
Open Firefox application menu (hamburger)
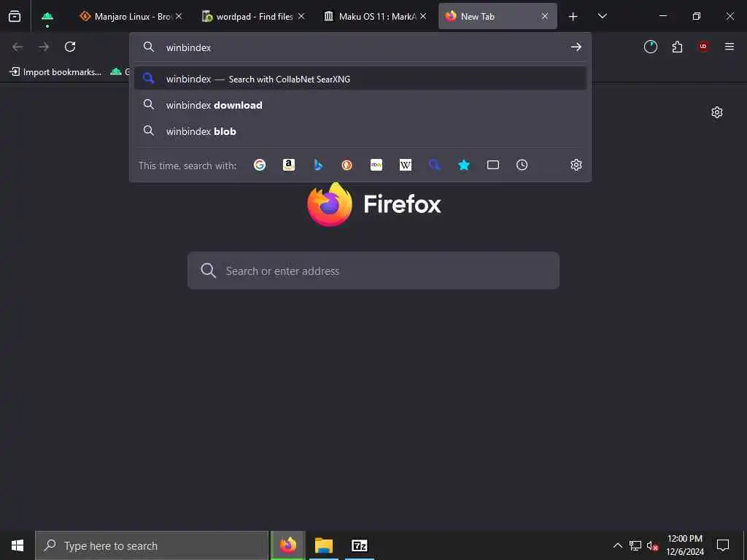tap(729, 47)
